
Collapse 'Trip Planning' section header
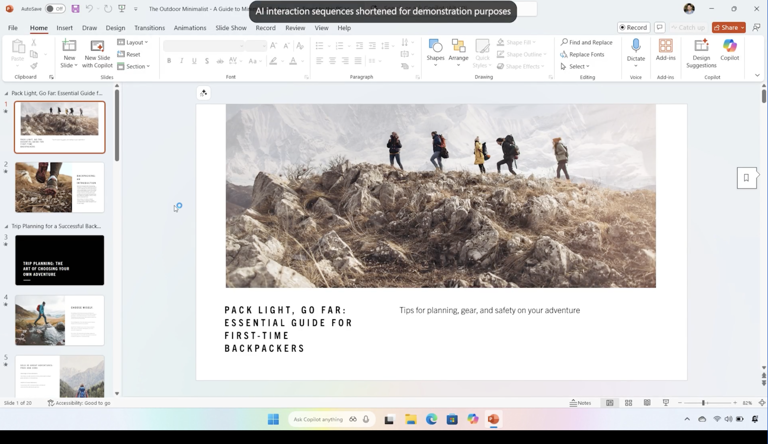pos(6,226)
